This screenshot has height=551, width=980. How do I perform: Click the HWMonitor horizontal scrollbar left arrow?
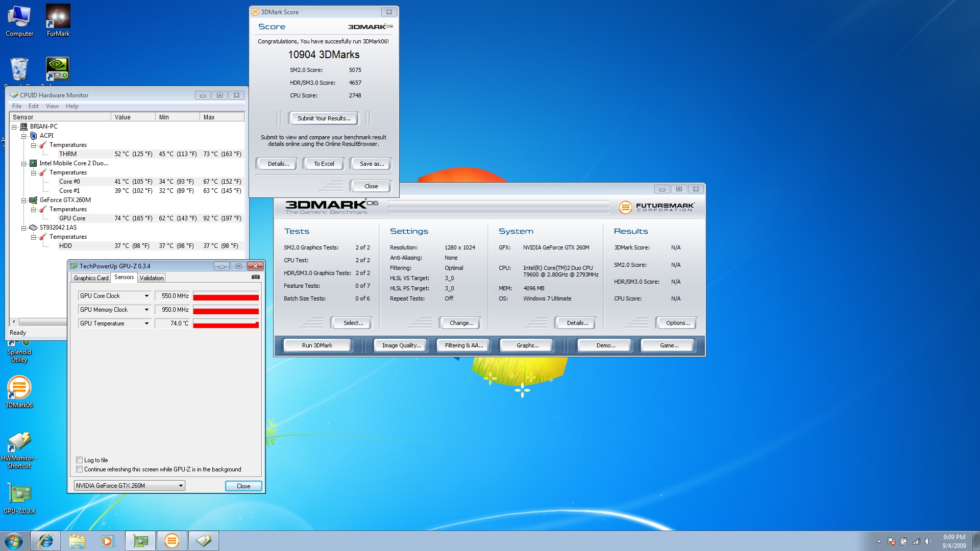[14, 322]
